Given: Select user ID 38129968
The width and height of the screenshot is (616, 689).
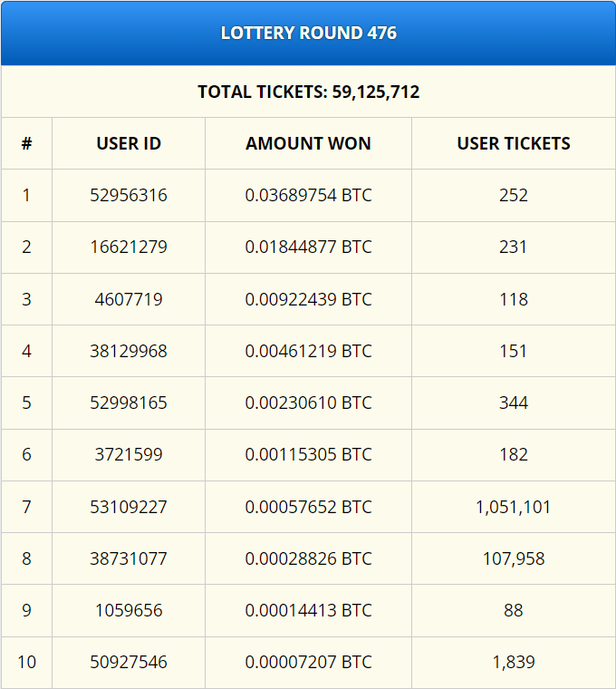Looking at the screenshot, I should pyautogui.click(x=129, y=351).
